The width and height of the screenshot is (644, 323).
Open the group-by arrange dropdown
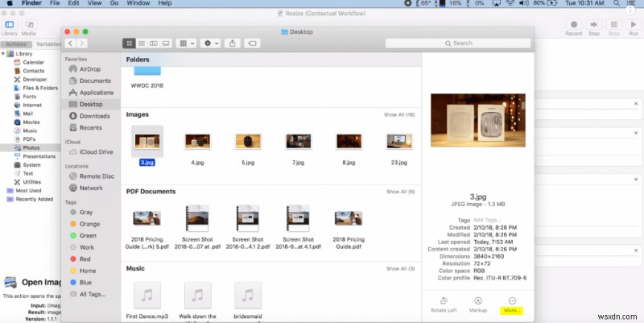(x=186, y=43)
